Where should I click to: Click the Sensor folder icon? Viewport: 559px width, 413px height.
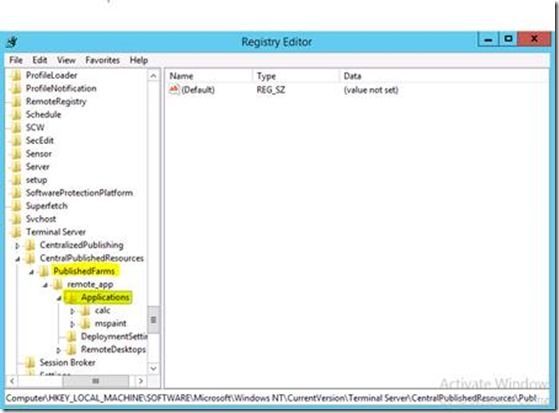[16, 154]
